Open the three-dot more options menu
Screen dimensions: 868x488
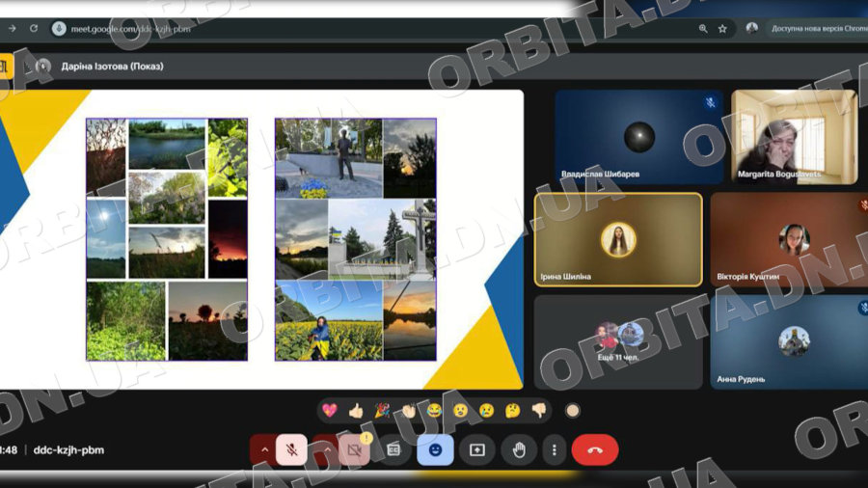[x=554, y=449]
